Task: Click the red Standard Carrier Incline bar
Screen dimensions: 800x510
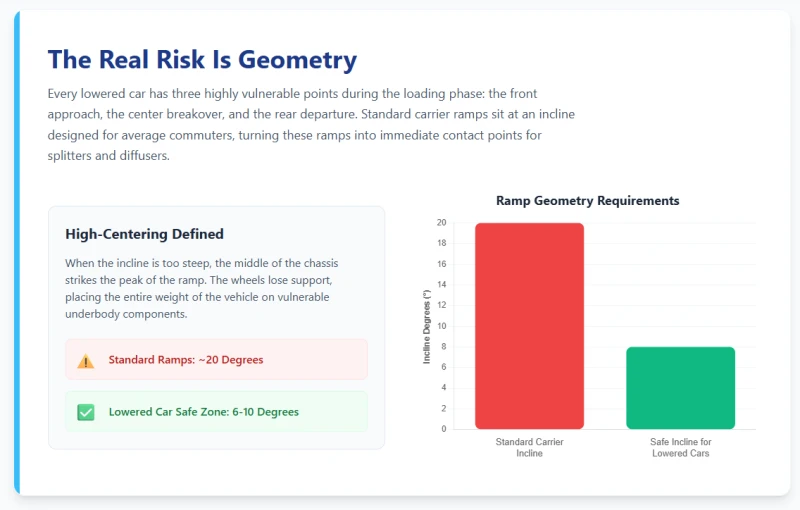Action: pos(529,326)
